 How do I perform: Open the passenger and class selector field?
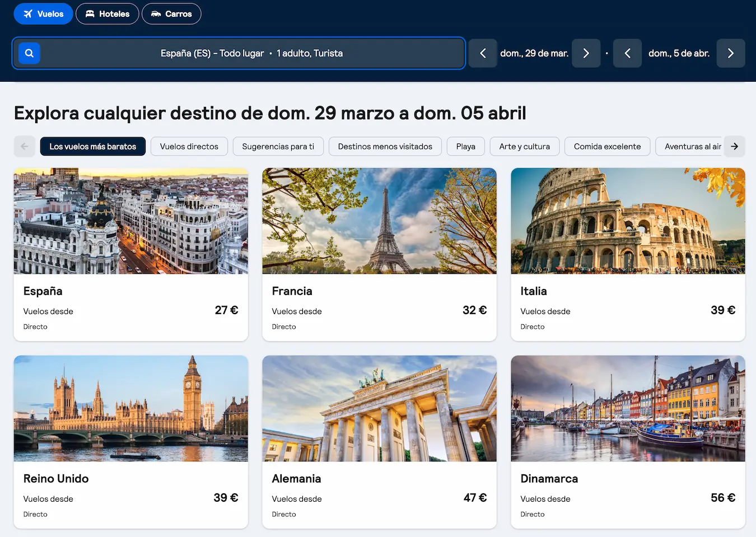point(309,53)
